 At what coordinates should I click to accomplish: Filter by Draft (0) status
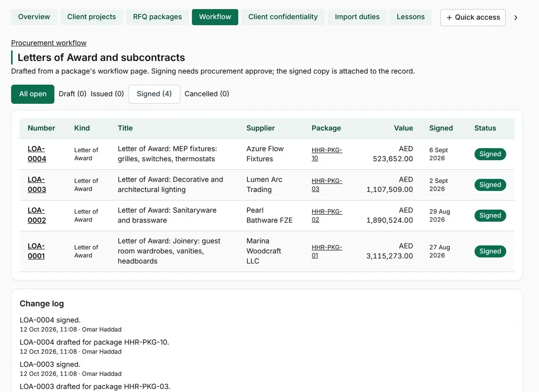(73, 94)
